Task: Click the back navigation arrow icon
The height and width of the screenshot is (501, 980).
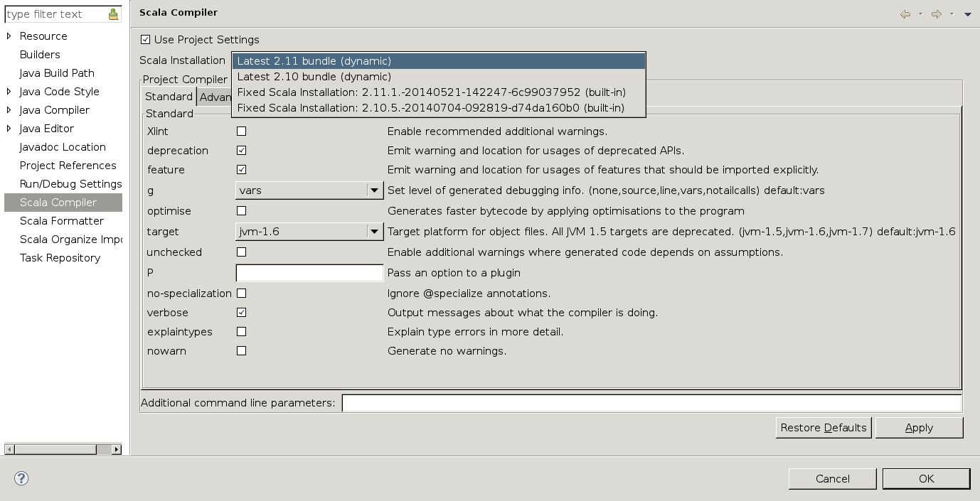Action: (905, 14)
